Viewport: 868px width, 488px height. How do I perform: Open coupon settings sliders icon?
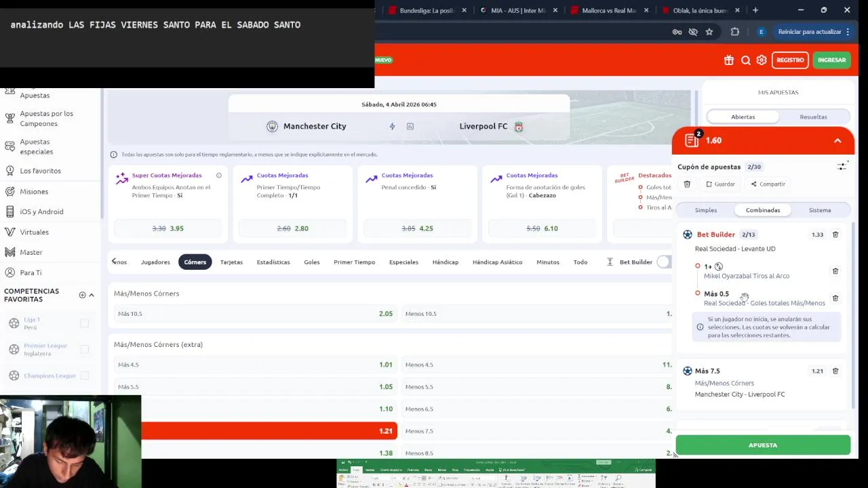coord(842,167)
